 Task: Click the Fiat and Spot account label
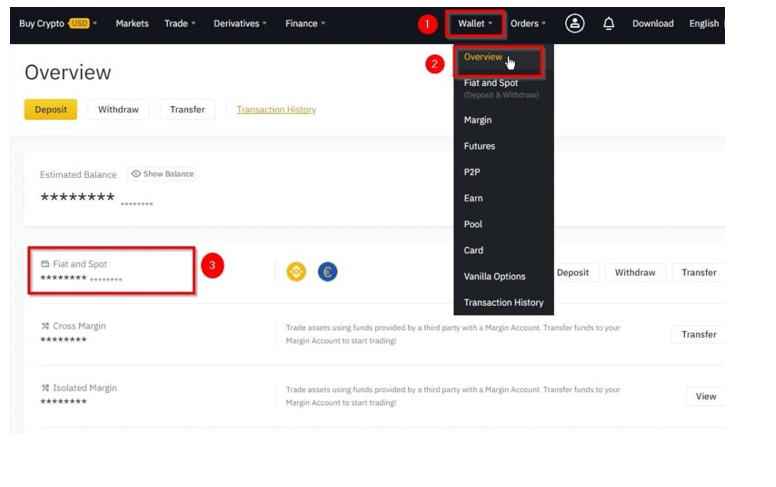[80, 264]
